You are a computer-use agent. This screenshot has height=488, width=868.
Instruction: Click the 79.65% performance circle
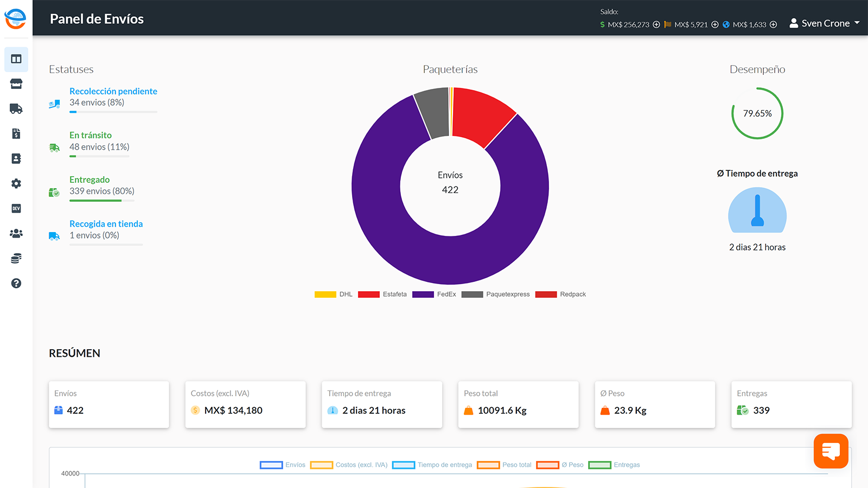[x=757, y=113]
